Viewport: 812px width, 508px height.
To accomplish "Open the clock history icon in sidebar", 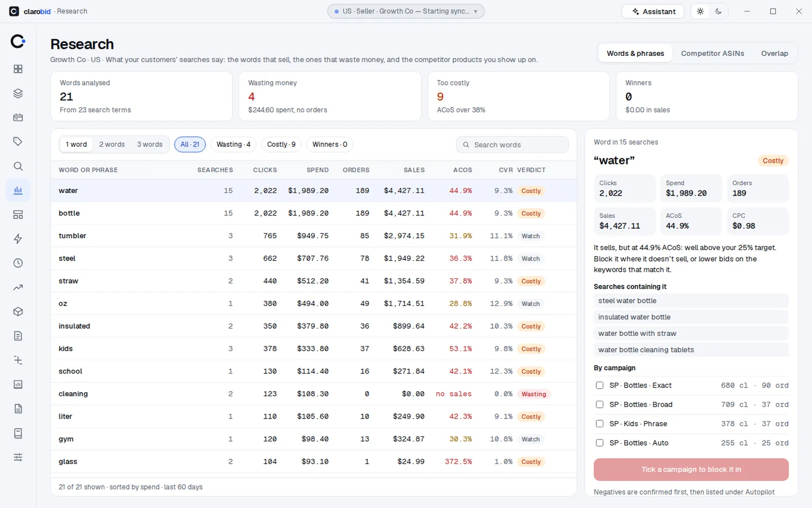I will [x=18, y=263].
